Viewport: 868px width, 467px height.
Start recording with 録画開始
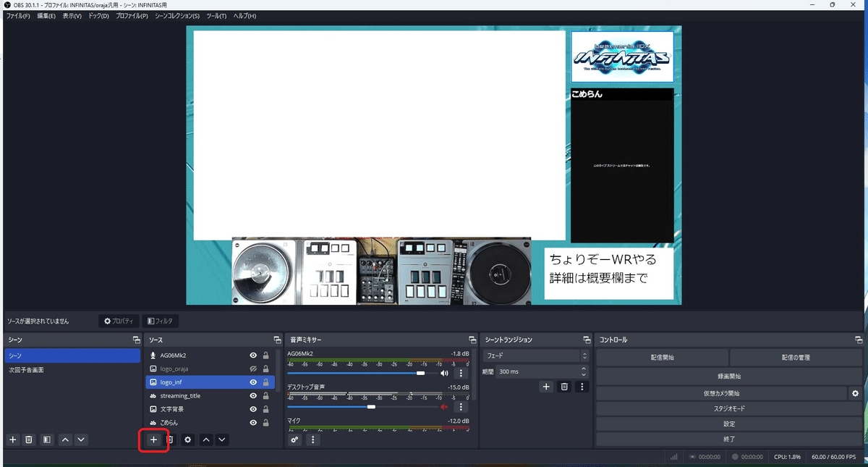coord(729,376)
